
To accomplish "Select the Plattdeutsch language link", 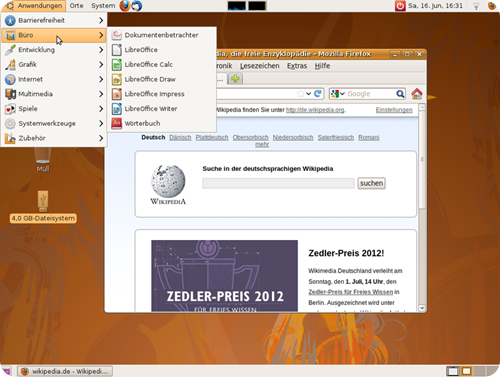I will coord(212,137).
